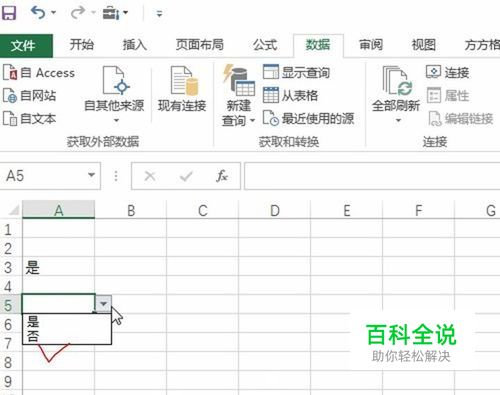The height and width of the screenshot is (395, 500).
Task: Select column D header
Action: coord(275,210)
